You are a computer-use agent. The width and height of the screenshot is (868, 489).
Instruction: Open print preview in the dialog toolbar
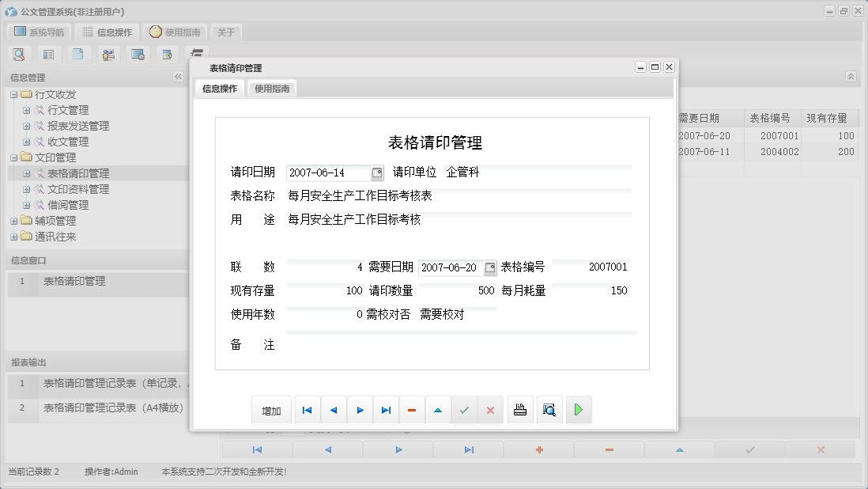(549, 410)
